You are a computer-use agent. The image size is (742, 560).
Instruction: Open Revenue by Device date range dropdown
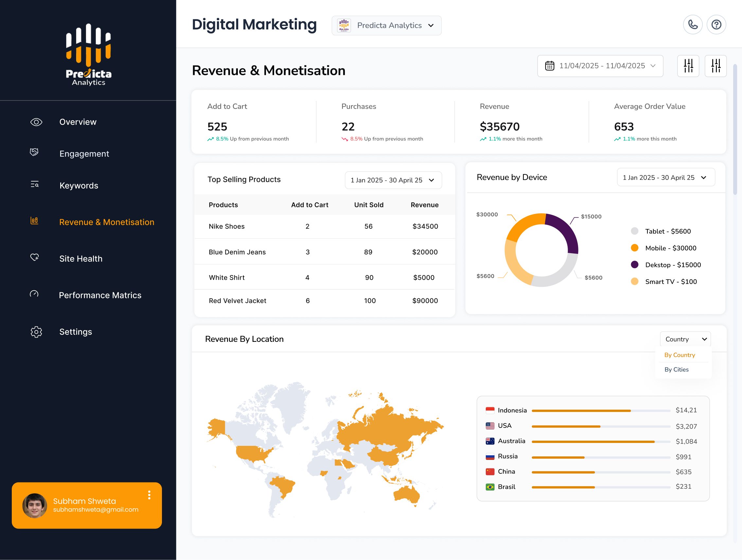point(666,177)
